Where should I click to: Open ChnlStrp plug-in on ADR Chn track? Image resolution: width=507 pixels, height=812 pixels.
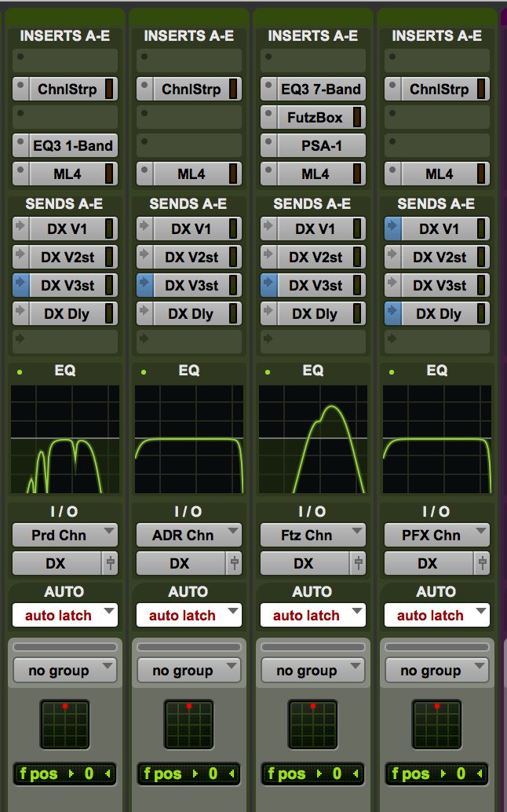click(191, 89)
